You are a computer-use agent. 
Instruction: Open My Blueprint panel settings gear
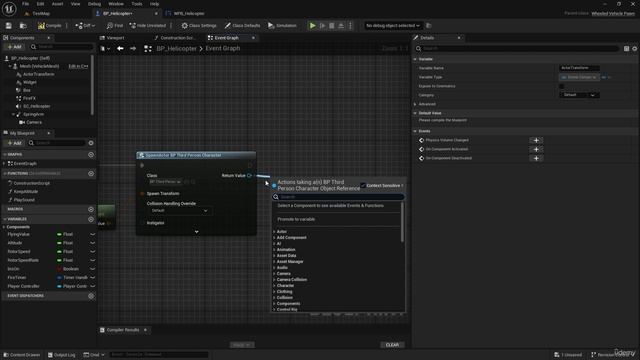pos(91,143)
